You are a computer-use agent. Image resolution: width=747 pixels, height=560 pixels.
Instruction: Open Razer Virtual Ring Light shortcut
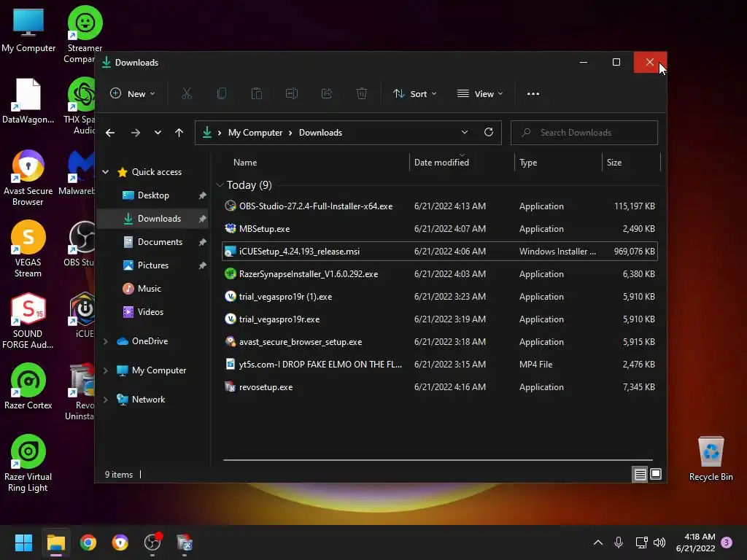(28, 463)
